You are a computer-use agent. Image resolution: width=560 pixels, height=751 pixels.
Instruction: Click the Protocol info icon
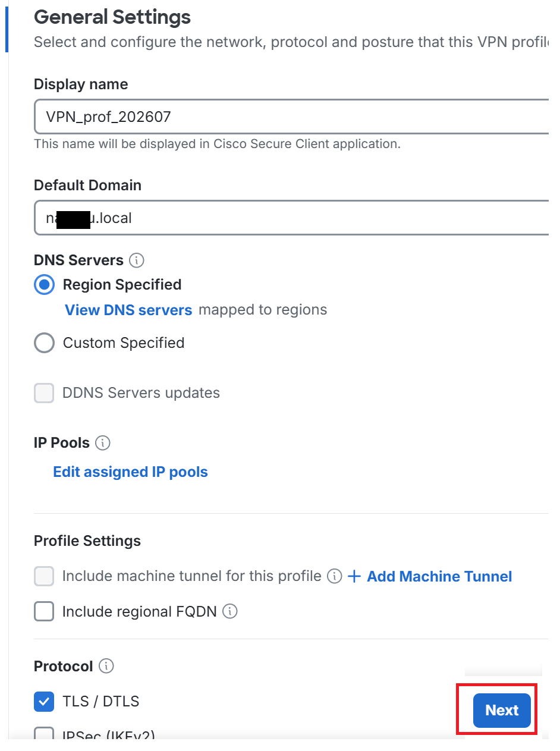pyautogui.click(x=106, y=667)
